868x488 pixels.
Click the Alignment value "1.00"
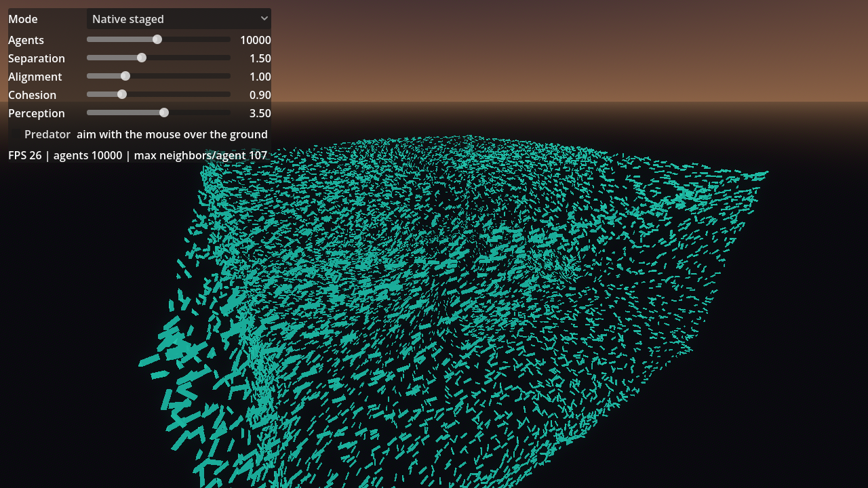pos(260,77)
